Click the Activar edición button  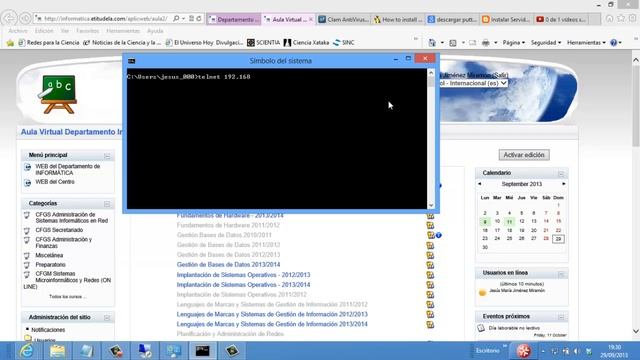524,155
